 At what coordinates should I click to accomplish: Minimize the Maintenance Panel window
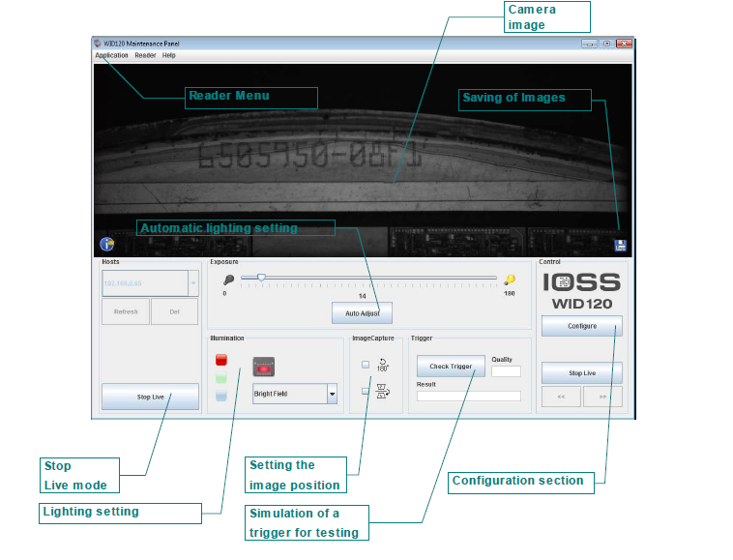pos(589,44)
